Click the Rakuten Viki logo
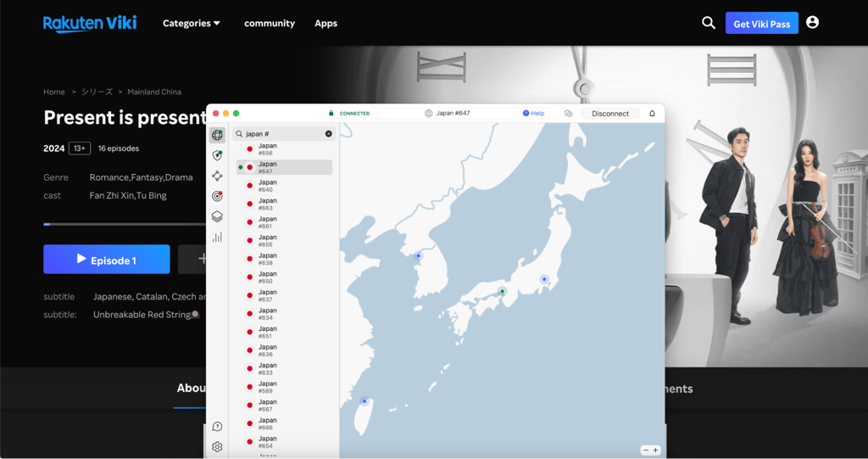The height and width of the screenshot is (459, 868). click(x=90, y=23)
